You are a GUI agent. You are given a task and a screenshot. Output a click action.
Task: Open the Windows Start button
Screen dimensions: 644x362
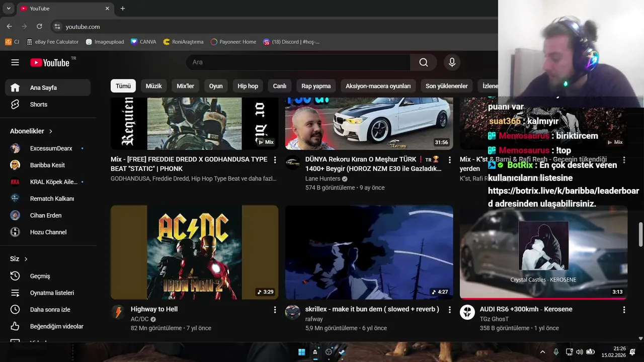coord(301,352)
